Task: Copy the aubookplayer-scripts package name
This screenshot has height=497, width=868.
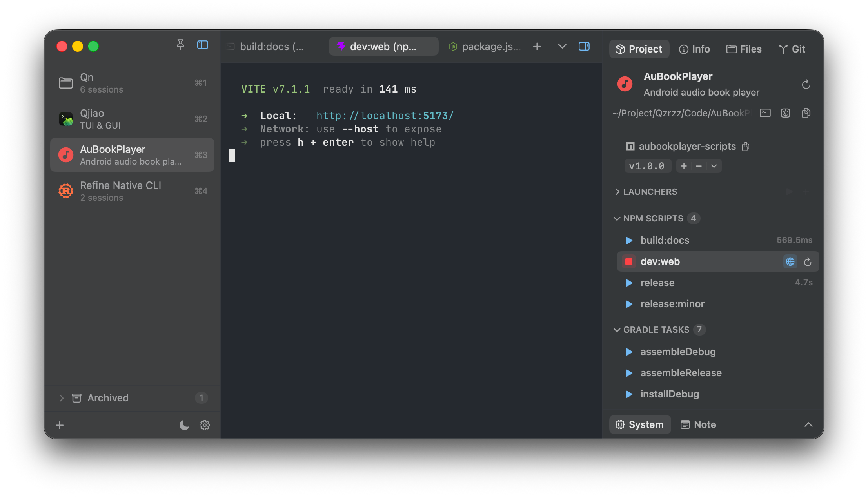Action: tap(746, 147)
